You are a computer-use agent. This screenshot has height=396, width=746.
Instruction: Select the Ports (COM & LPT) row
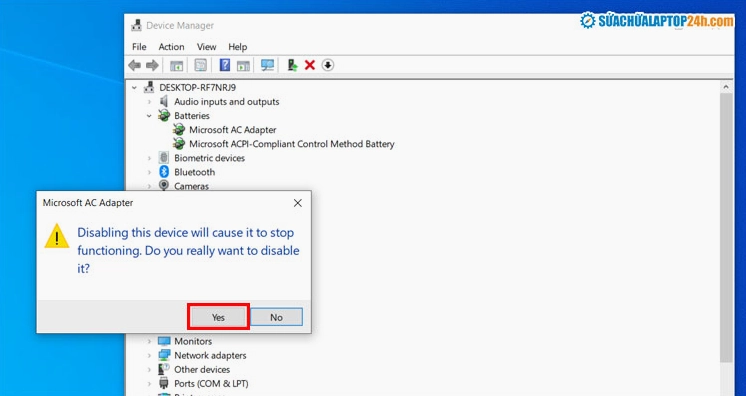point(211,384)
